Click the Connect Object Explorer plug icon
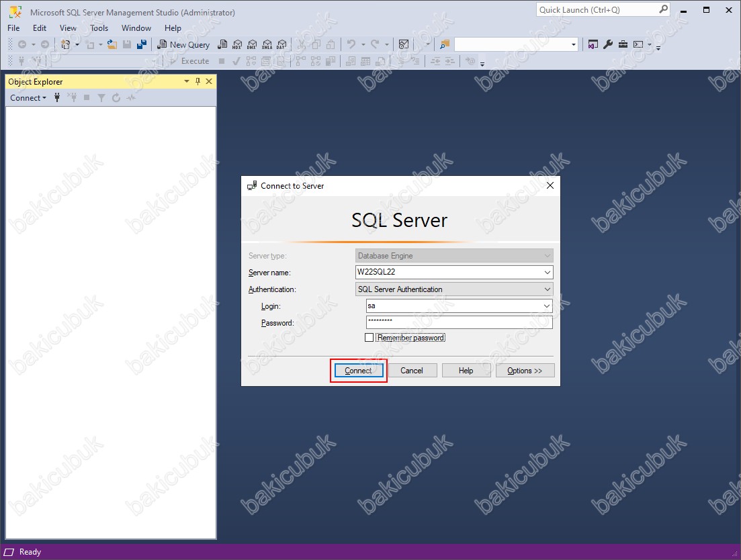Viewport: 741px width, 560px height. (57, 98)
